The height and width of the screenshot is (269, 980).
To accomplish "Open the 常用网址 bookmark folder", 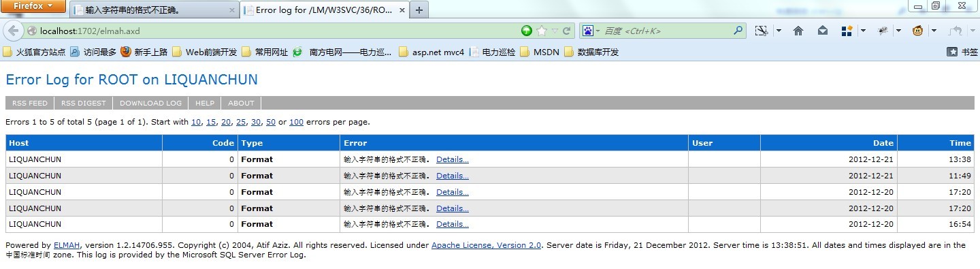I will coord(265,52).
